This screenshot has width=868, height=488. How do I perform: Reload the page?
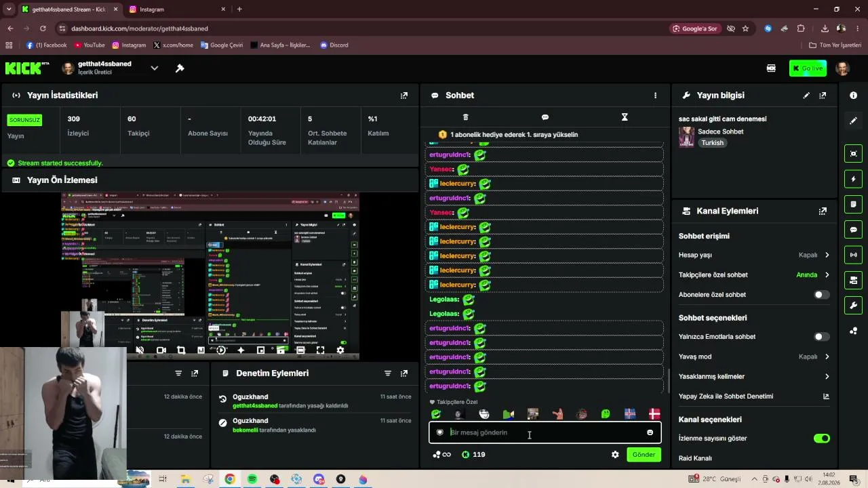(43, 28)
